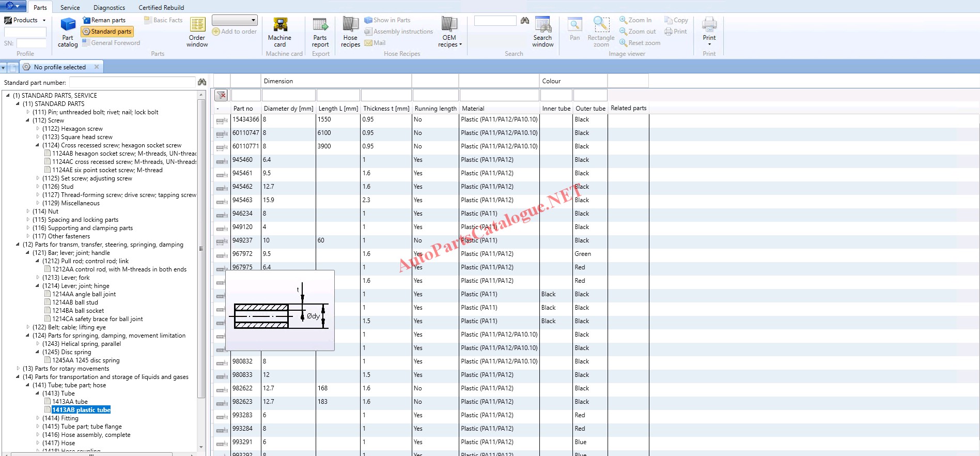Switch to the Service tab
The width and height of the screenshot is (980, 456).
tap(70, 8)
